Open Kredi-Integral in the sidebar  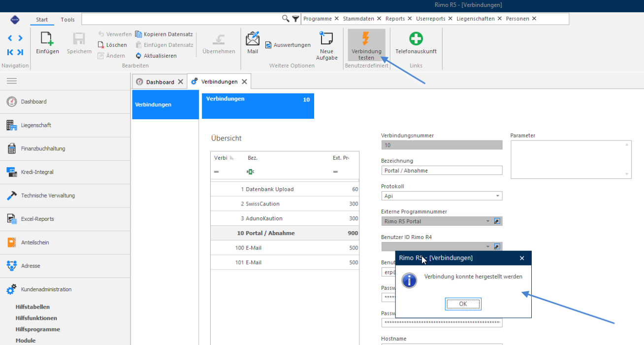tap(65, 172)
